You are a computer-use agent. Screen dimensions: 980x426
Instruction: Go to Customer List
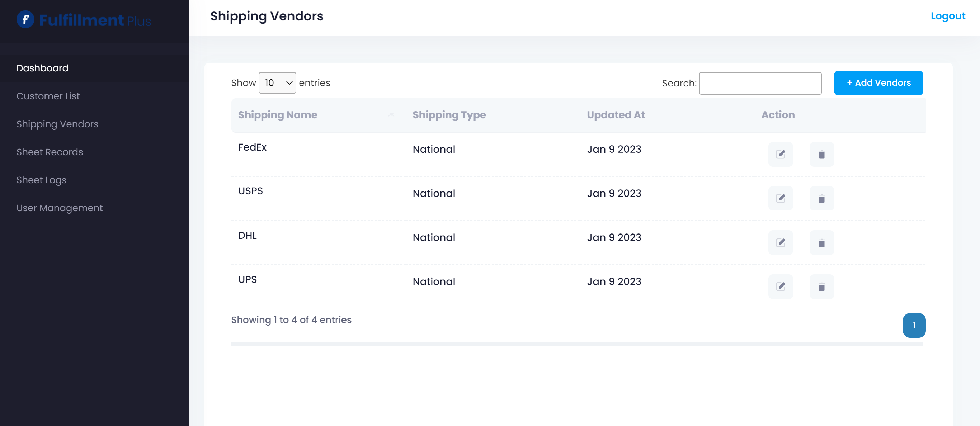coord(48,96)
